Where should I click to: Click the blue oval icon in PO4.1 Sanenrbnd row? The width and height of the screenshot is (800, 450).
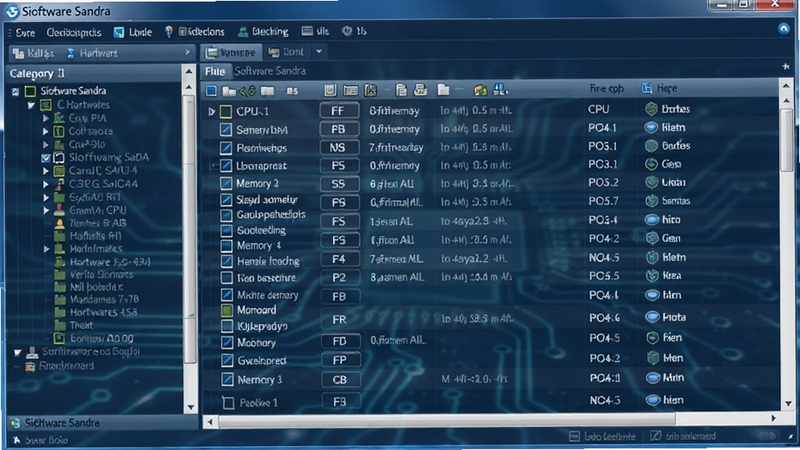tap(651, 127)
